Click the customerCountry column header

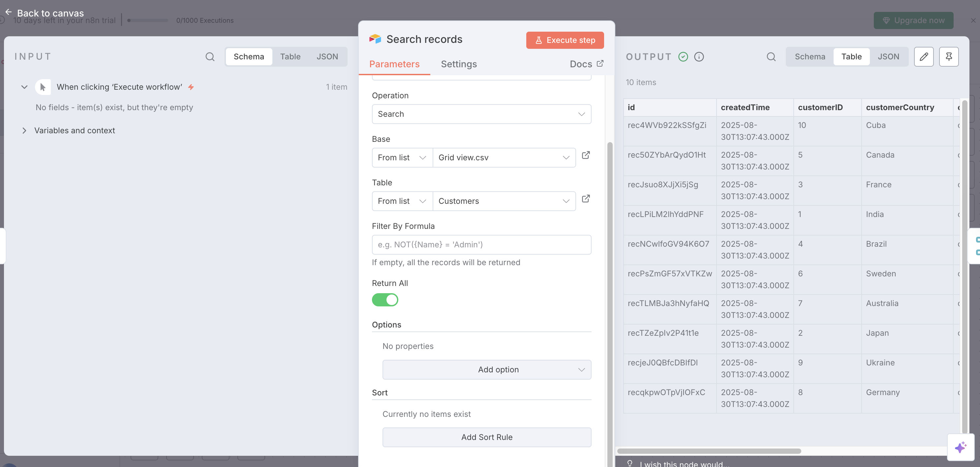(x=907, y=108)
